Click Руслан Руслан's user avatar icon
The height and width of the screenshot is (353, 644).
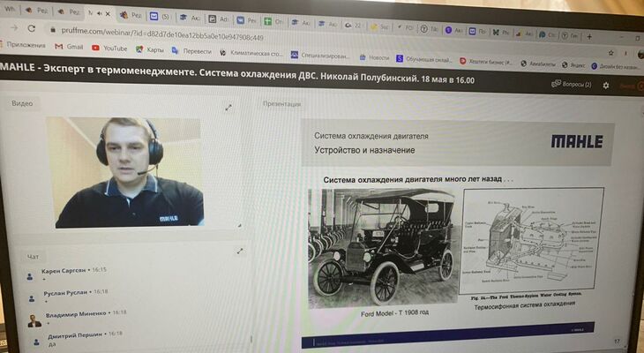click(32, 299)
